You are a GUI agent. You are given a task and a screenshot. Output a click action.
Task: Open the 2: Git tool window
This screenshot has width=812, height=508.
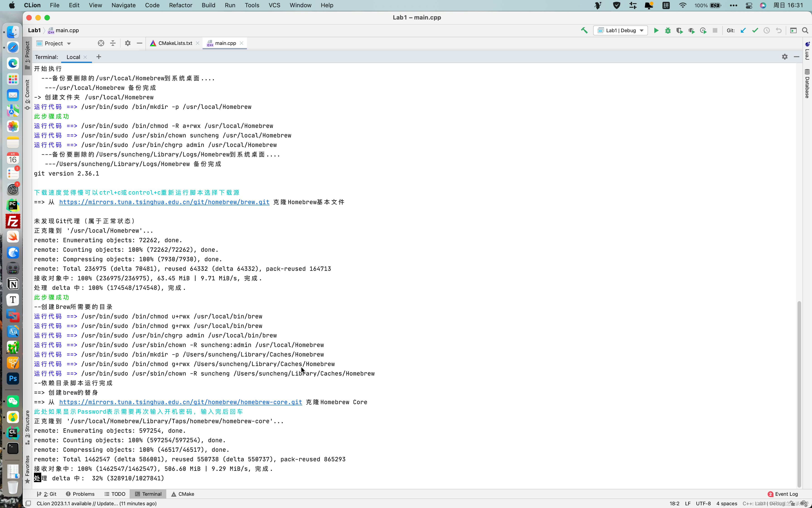[47, 494]
